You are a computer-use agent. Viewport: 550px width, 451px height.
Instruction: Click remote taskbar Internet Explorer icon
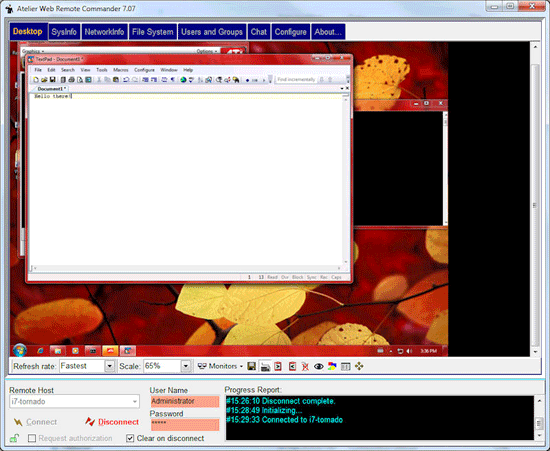[x=41, y=351]
